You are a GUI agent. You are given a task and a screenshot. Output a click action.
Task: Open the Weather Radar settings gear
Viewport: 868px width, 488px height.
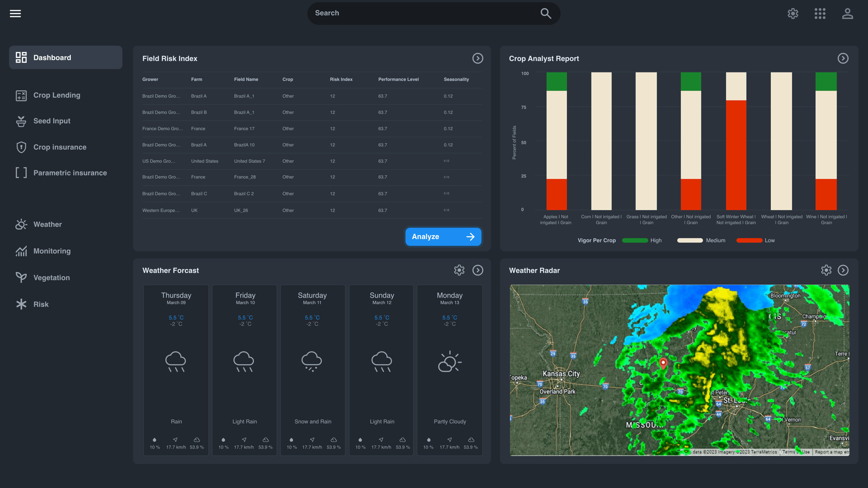pyautogui.click(x=826, y=270)
